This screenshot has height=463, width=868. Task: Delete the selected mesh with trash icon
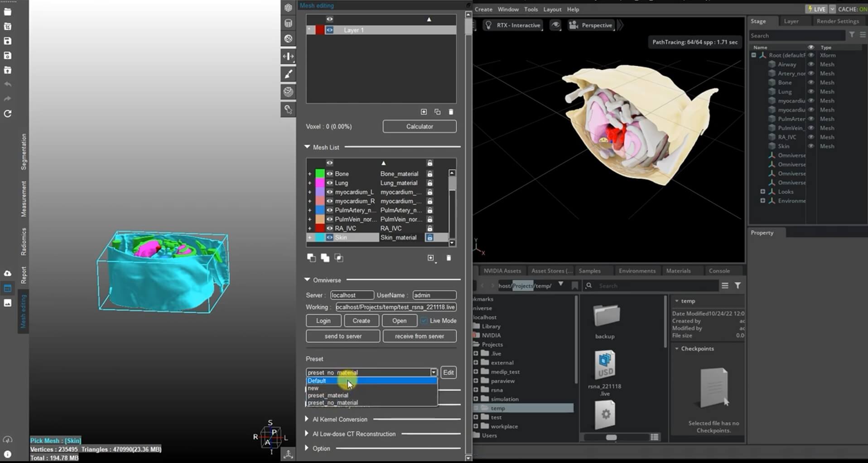448,258
